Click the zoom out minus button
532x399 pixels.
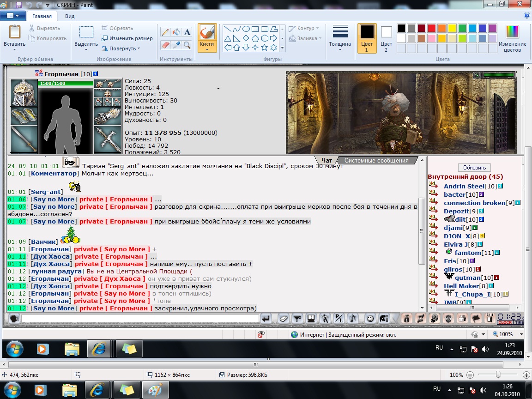[x=470, y=375]
